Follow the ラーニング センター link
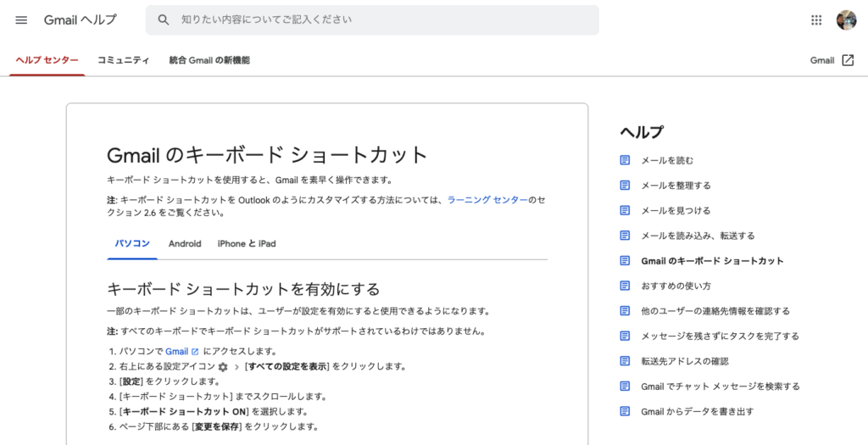The height and width of the screenshot is (445, 868). pos(487,200)
